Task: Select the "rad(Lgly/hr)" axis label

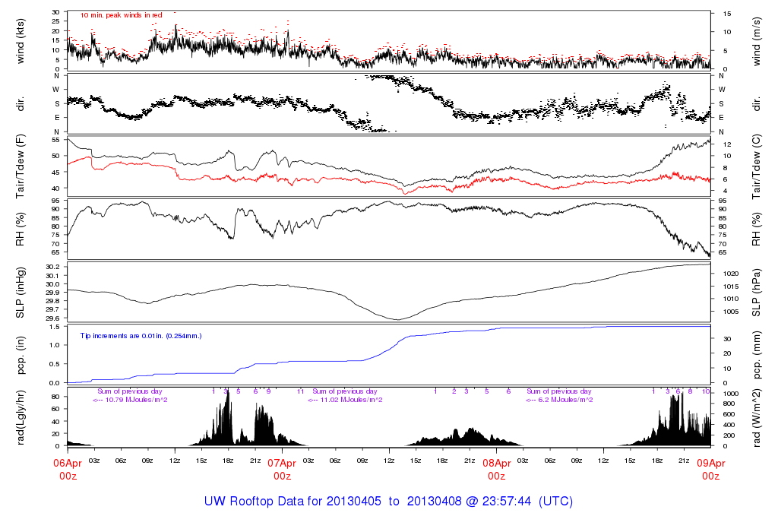Action: click(21, 418)
